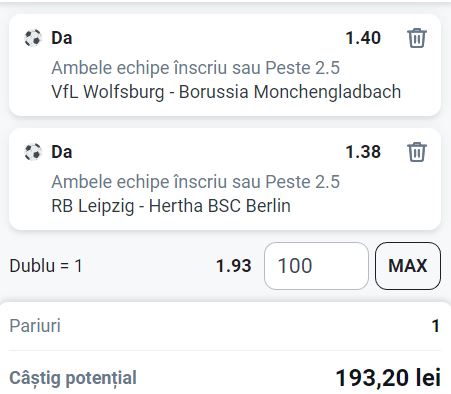This screenshot has height=394, width=451.
Task: Click the football icon beside the Wolfsburg selection
Action: 33,38
